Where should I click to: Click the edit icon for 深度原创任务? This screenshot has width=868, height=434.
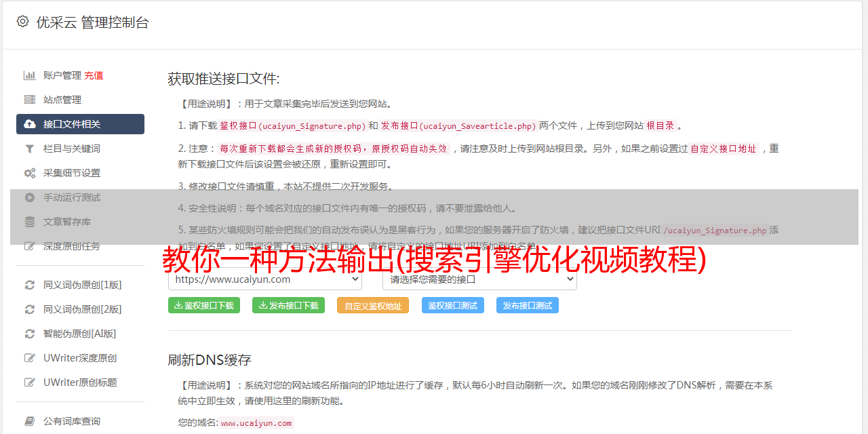tap(30, 246)
